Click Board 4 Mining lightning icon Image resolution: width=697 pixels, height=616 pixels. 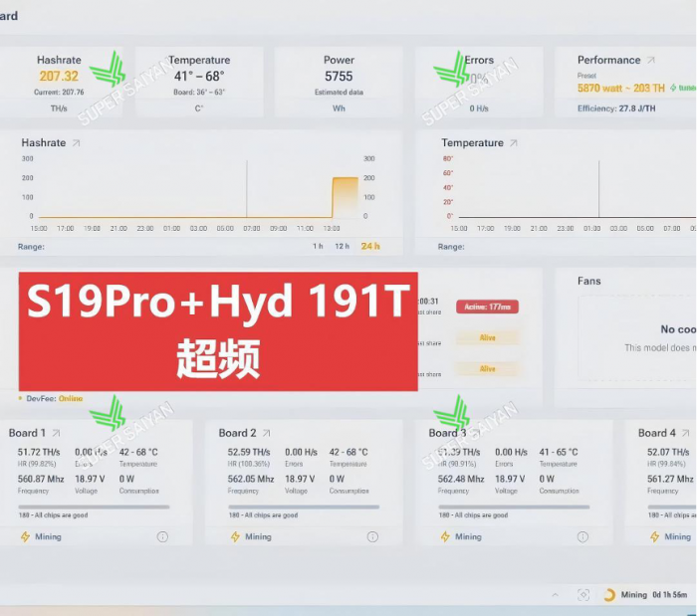655,537
